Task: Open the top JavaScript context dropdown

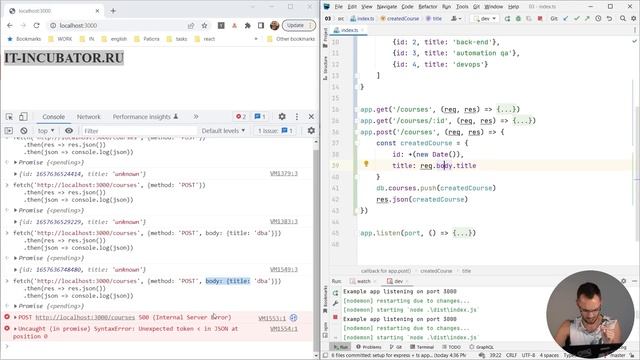Action: coord(46,131)
